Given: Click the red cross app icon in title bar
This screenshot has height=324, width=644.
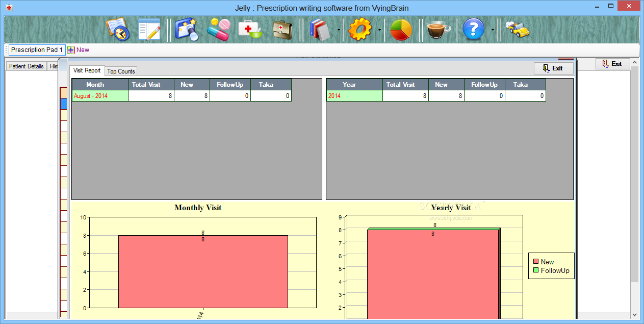Looking at the screenshot, I should pyautogui.click(x=9, y=8).
